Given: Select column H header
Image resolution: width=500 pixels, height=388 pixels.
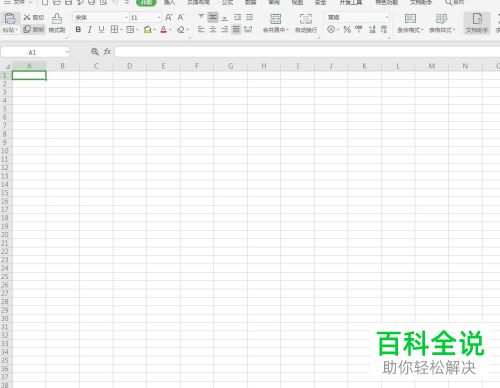Looking at the screenshot, I should tap(264, 66).
